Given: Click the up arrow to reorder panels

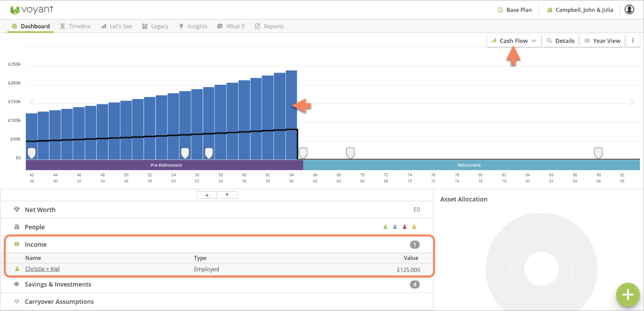Looking at the screenshot, I should pyautogui.click(x=227, y=195).
